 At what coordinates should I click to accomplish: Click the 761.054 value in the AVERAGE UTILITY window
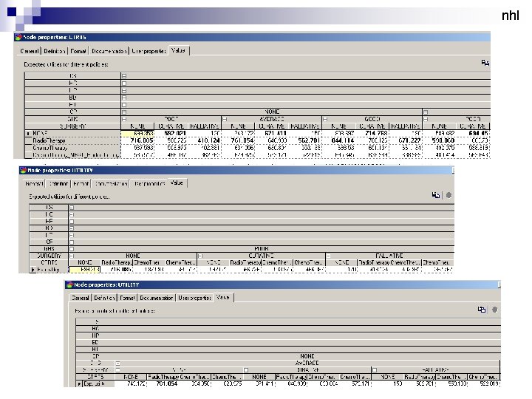point(167,383)
